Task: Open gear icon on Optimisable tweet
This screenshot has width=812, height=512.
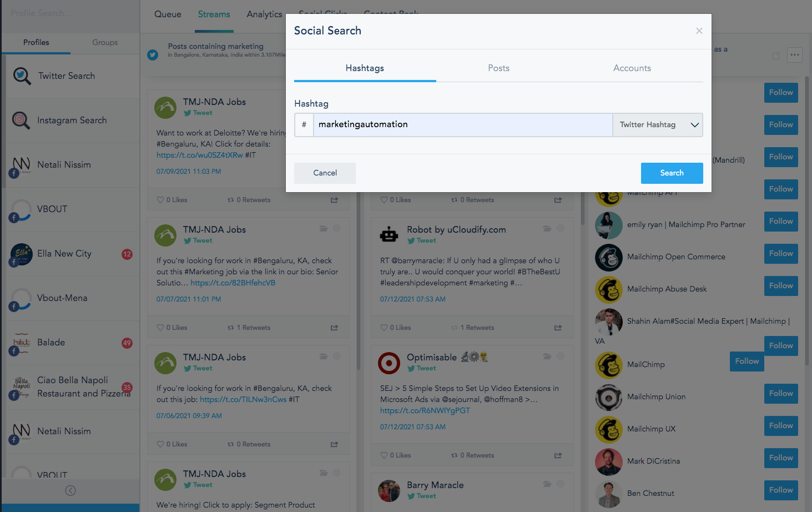Action: [x=561, y=356]
